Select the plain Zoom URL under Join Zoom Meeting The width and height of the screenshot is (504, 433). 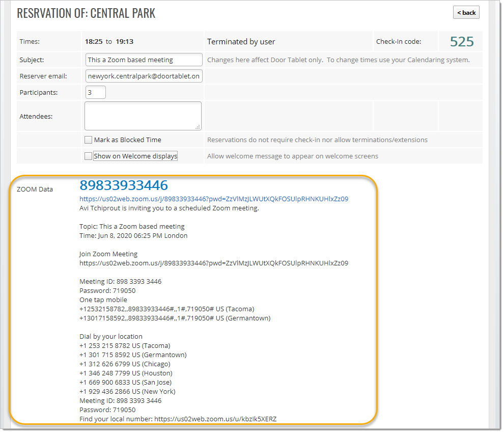214,263
